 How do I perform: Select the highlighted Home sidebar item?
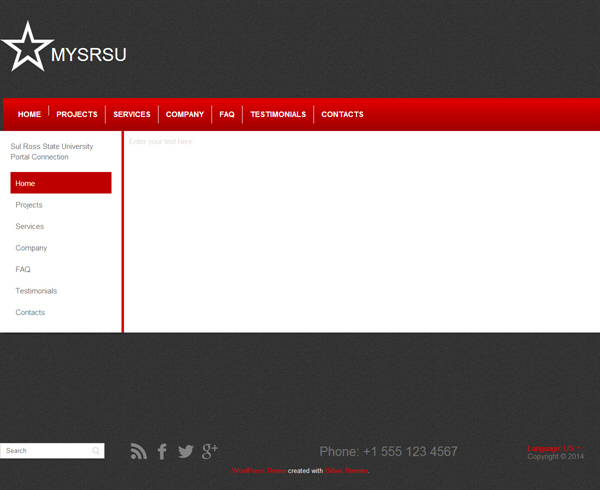point(60,183)
